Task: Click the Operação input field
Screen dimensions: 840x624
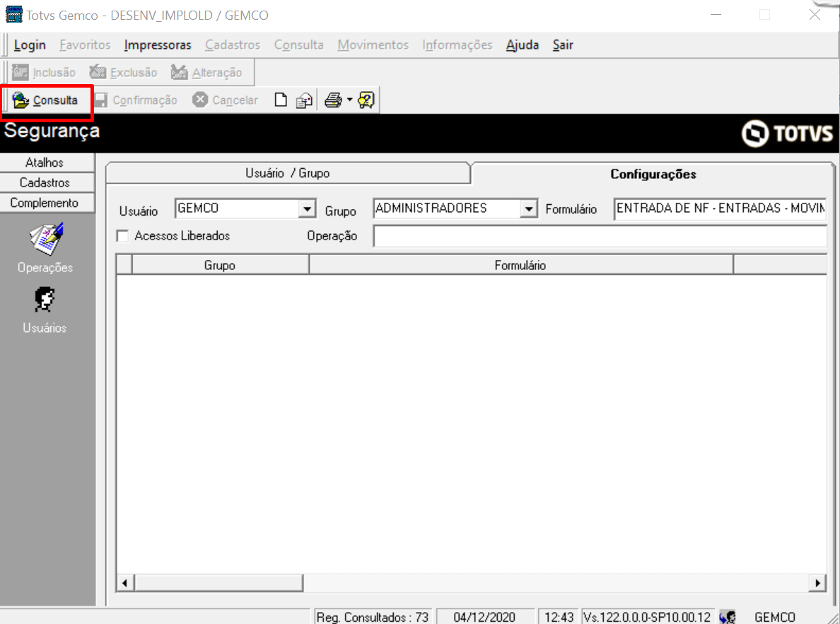Action: point(600,236)
